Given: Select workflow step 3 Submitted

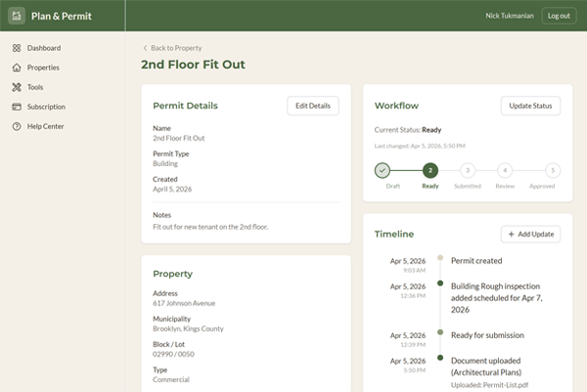Looking at the screenshot, I should (468, 170).
